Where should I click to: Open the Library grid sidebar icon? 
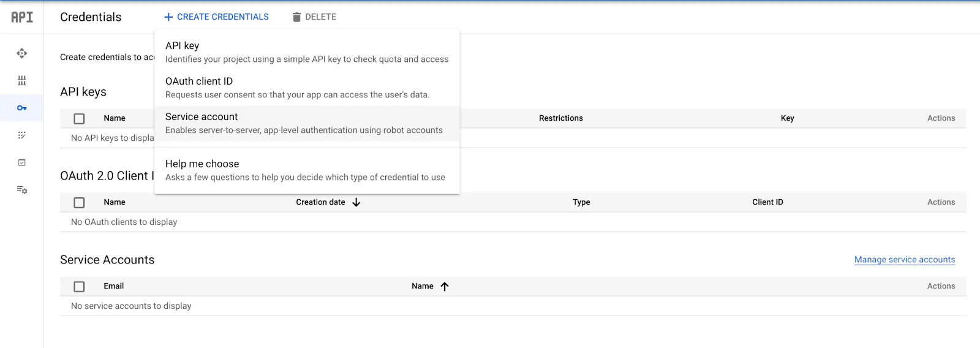click(22, 81)
